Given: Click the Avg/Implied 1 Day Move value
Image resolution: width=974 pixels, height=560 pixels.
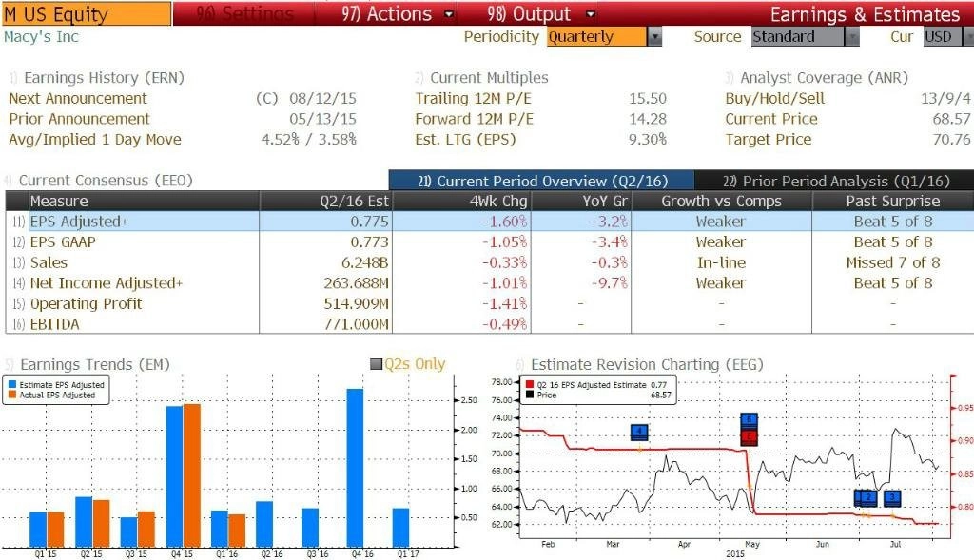Looking at the screenshot, I should click(x=309, y=140).
